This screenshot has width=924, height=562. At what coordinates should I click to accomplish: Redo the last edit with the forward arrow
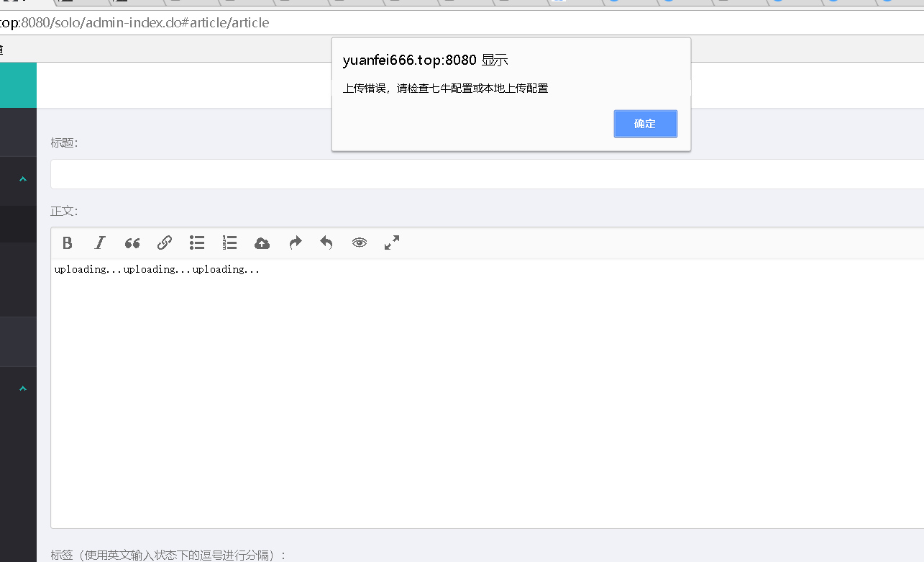coord(295,243)
